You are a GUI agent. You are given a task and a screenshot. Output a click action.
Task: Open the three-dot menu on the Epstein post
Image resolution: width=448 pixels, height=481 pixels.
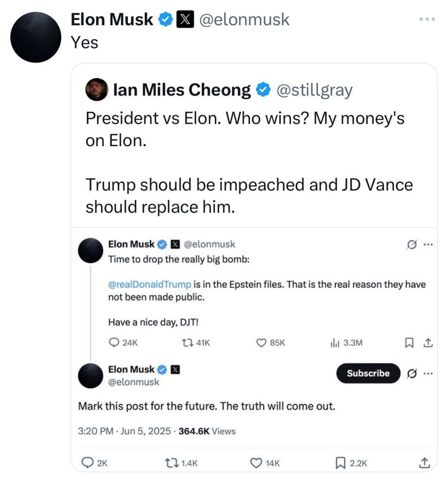(427, 244)
